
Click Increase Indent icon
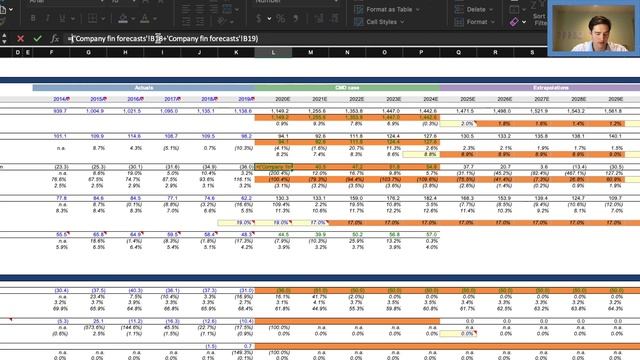pyautogui.click(x=200, y=21)
